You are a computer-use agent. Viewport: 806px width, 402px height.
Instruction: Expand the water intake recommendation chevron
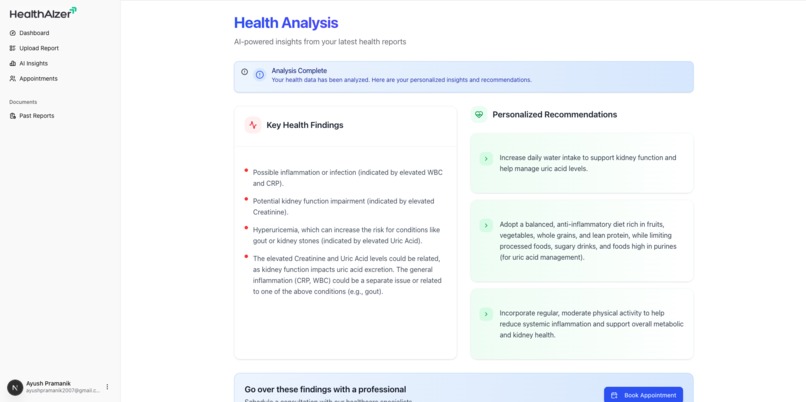click(x=486, y=159)
